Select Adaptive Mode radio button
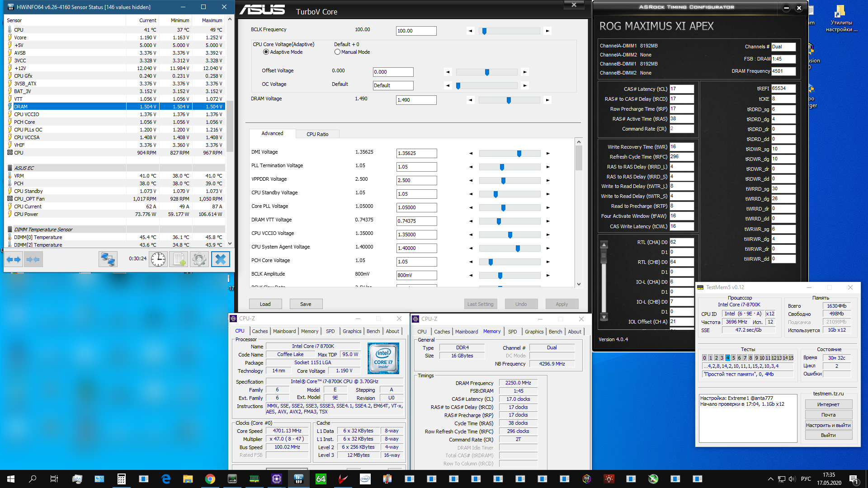Screen dimensions: 868x488 click(x=266, y=52)
